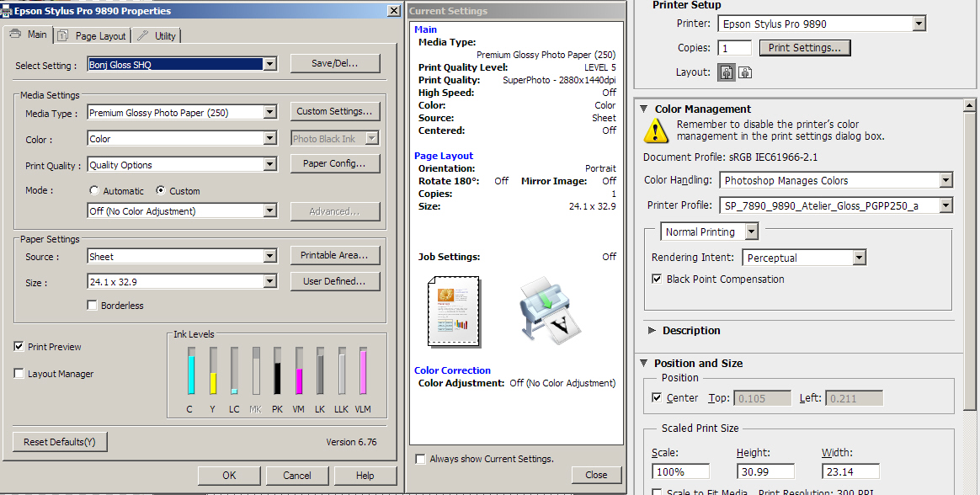Select the portrait layout icon
This screenshot has height=495, width=980.
click(726, 73)
